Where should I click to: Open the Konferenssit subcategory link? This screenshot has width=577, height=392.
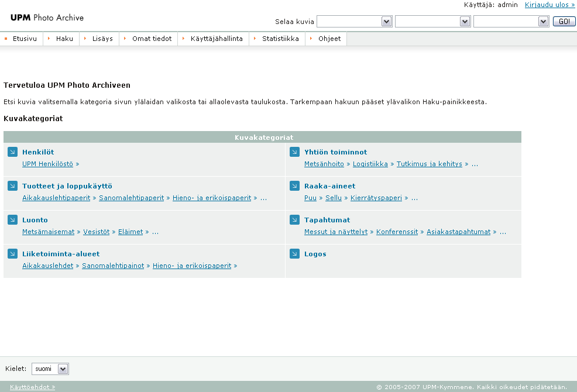point(397,232)
